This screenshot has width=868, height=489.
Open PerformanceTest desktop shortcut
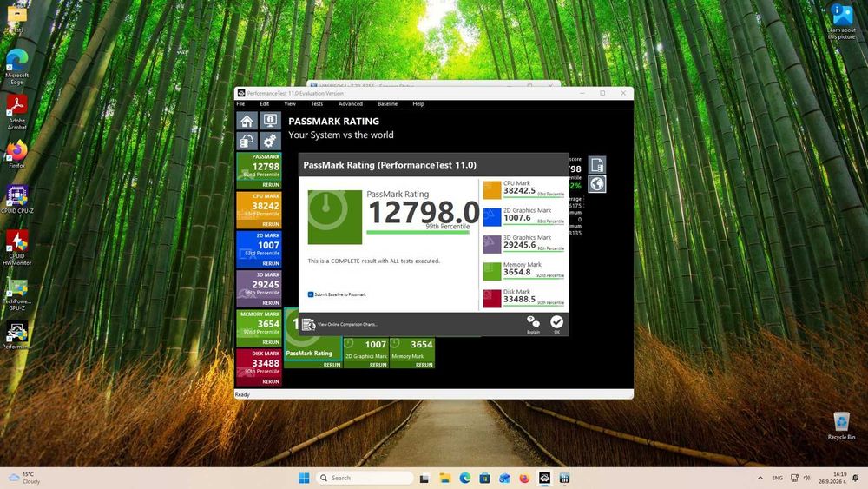click(17, 335)
